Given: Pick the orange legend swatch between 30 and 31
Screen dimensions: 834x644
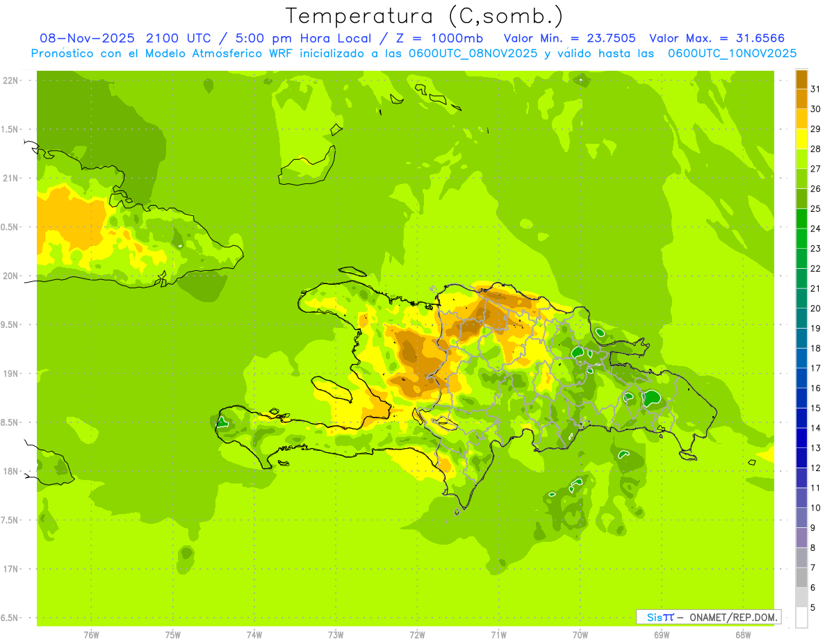Looking at the screenshot, I should [801, 99].
